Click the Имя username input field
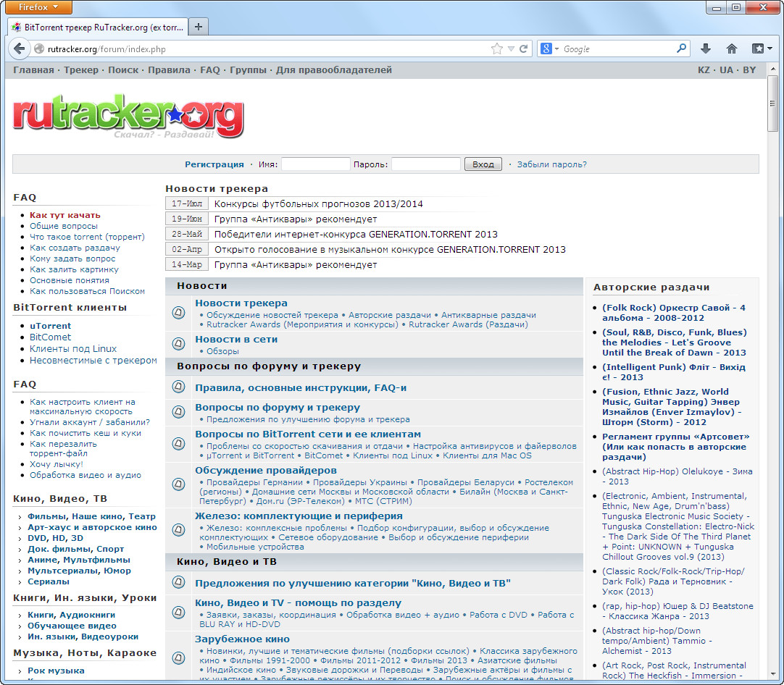 click(x=315, y=164)
